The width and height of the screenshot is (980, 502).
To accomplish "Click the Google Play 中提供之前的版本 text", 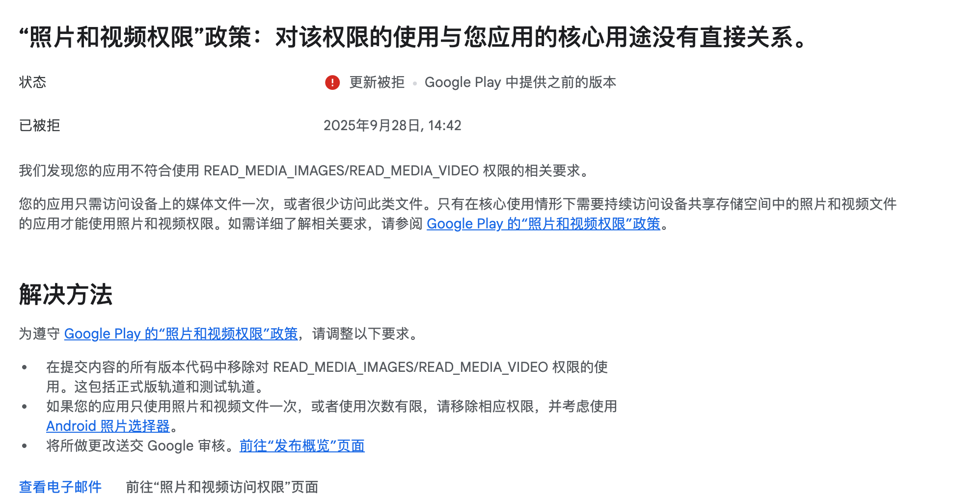I will coord(520,82).
